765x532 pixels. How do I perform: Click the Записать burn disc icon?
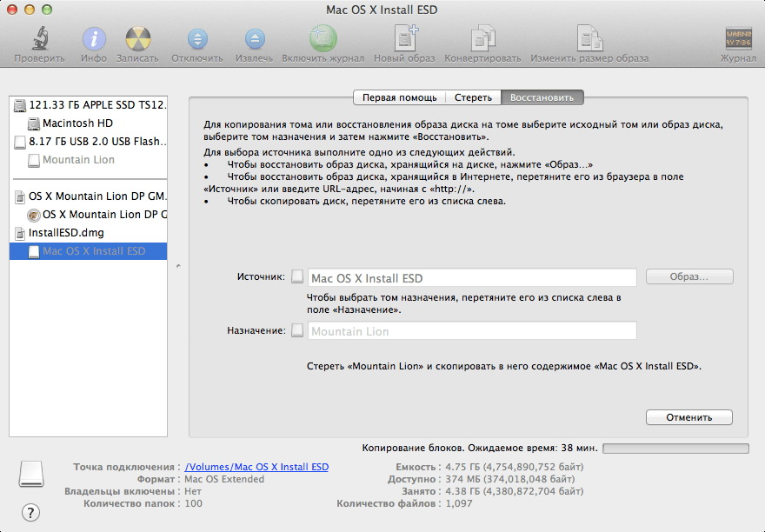[137, 38]
